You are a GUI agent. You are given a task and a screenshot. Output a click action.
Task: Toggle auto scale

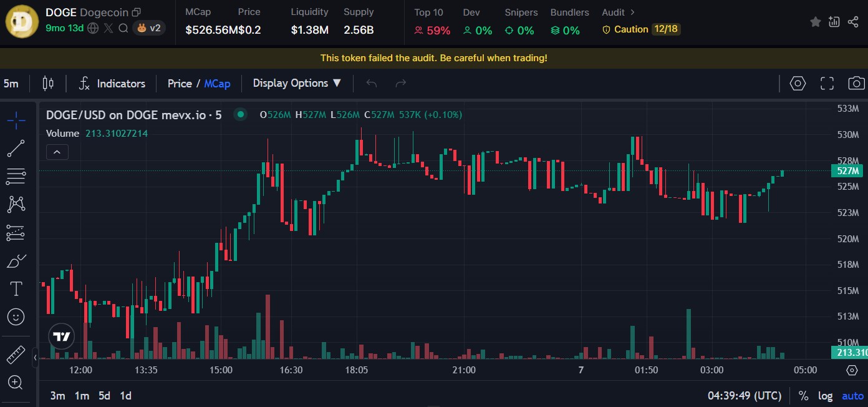click(x=852, y=396)
